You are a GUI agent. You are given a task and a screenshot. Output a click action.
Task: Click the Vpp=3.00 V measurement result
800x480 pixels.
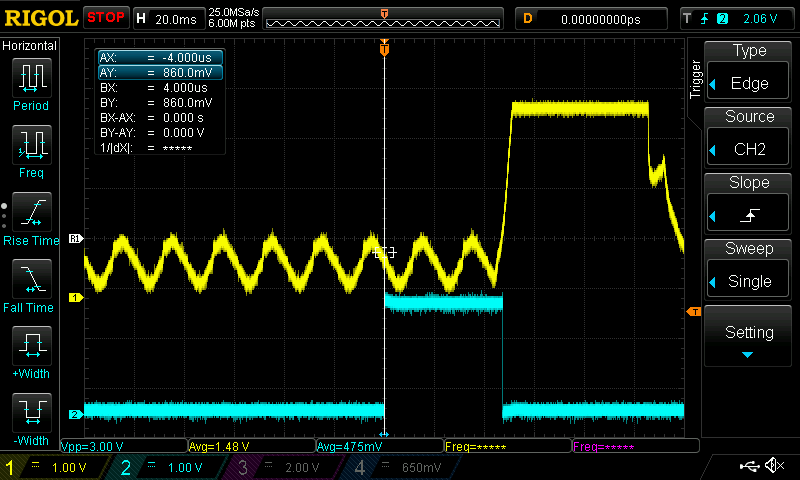point(124,446)
